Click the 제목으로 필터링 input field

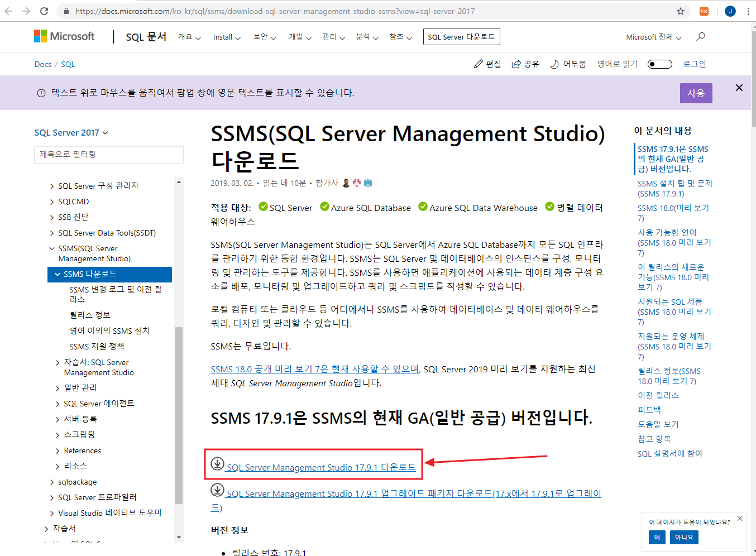coord(108,155)
